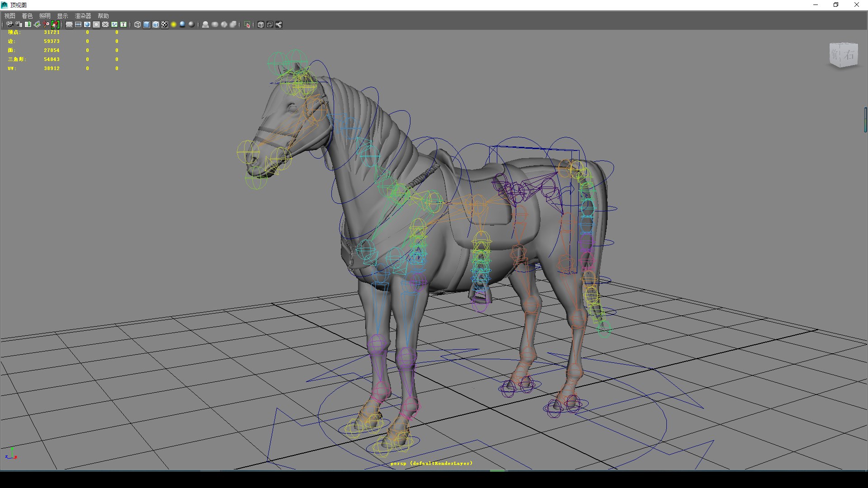Switch to wireframe display mode
Screen dimensions: 868x488
137,24
